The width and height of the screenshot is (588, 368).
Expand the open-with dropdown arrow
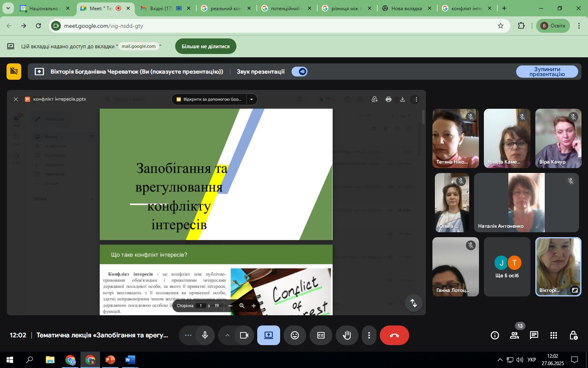point(252,99)
